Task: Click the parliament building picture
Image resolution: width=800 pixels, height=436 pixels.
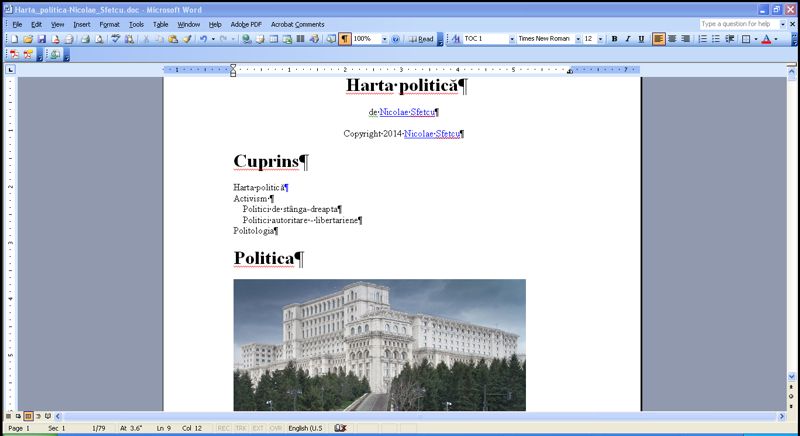Action: pyautogui.click(x=380, y=345)
